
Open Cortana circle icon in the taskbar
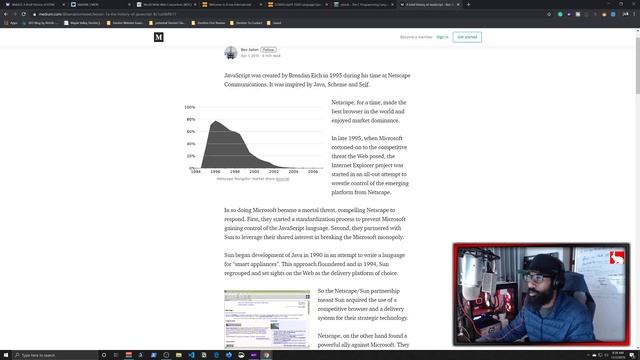pyautogui.click(x=104, y=355)
